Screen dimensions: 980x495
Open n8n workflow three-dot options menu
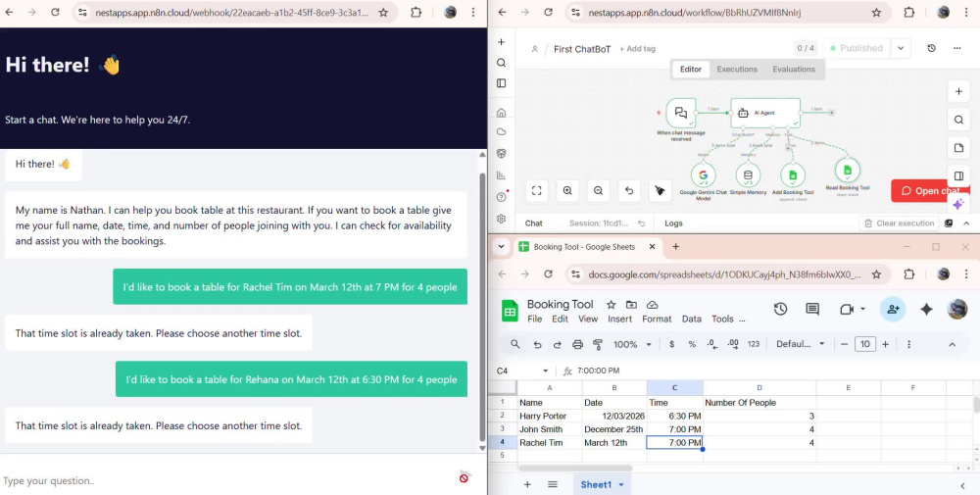956,48
